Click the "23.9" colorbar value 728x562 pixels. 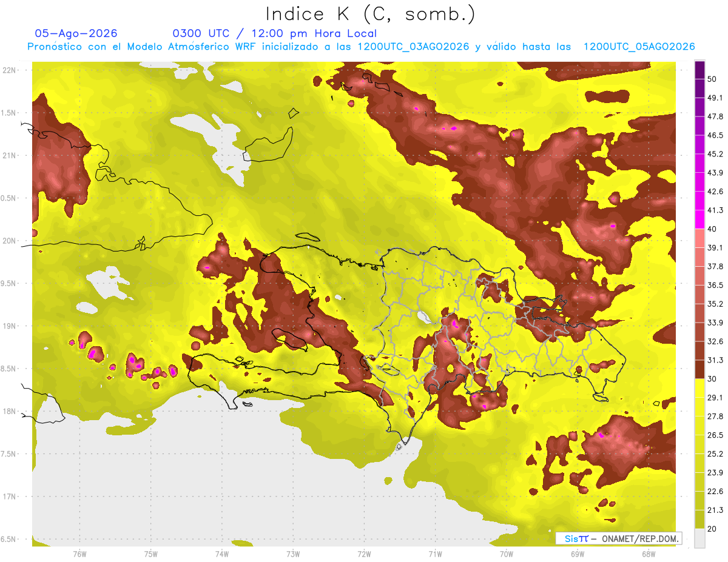(715, 473)
